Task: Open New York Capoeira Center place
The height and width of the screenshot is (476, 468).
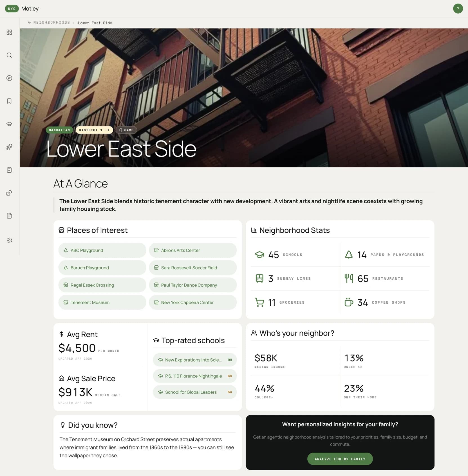Action: (x=193, y=302)
